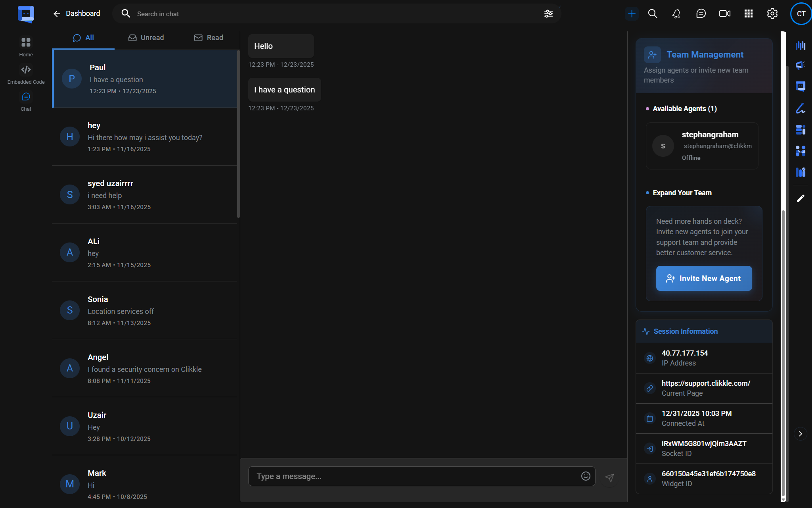Image resolution: width=812 pixels, height=508 pixels.
Task: Open the search filter options icon
Action: (548, 14)
